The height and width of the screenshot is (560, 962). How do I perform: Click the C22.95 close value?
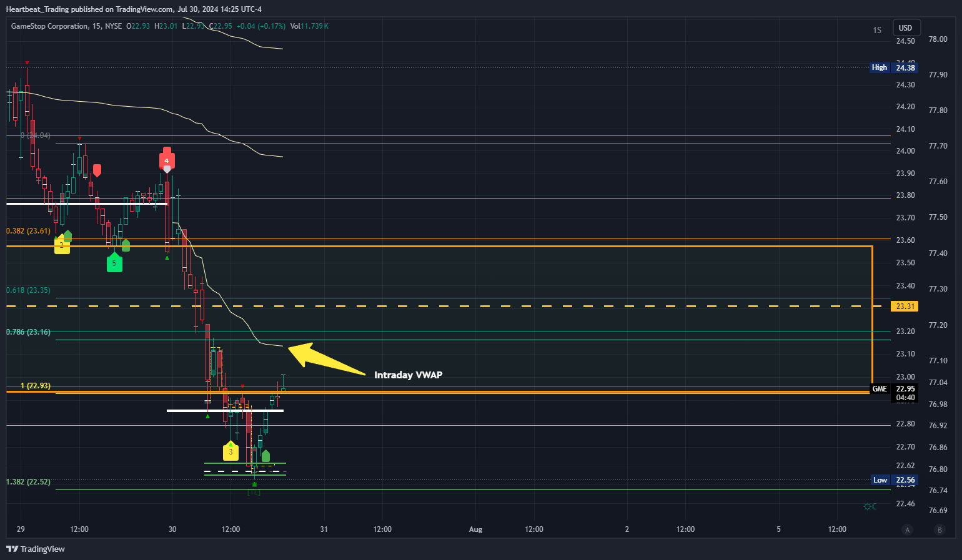[221, 26]
